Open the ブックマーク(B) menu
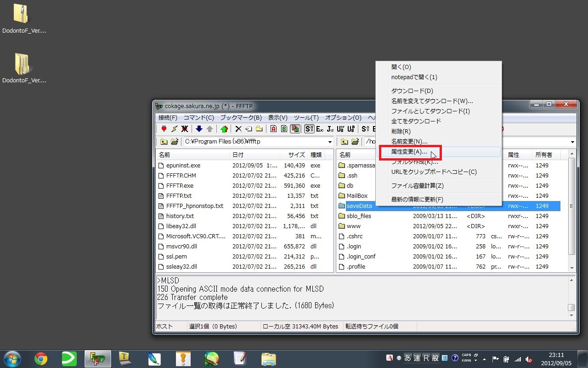 pyautogui.click(x=241, y=118)
